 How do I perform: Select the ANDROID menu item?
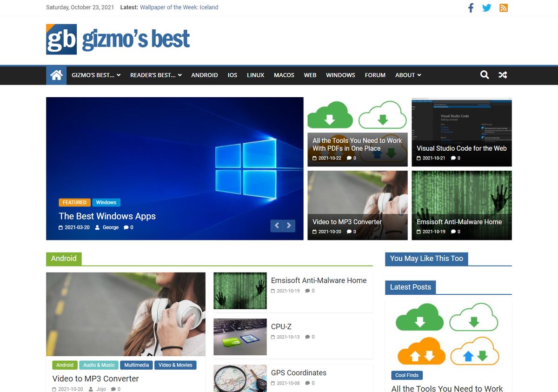pyautogui.click(x=205, y=75)
